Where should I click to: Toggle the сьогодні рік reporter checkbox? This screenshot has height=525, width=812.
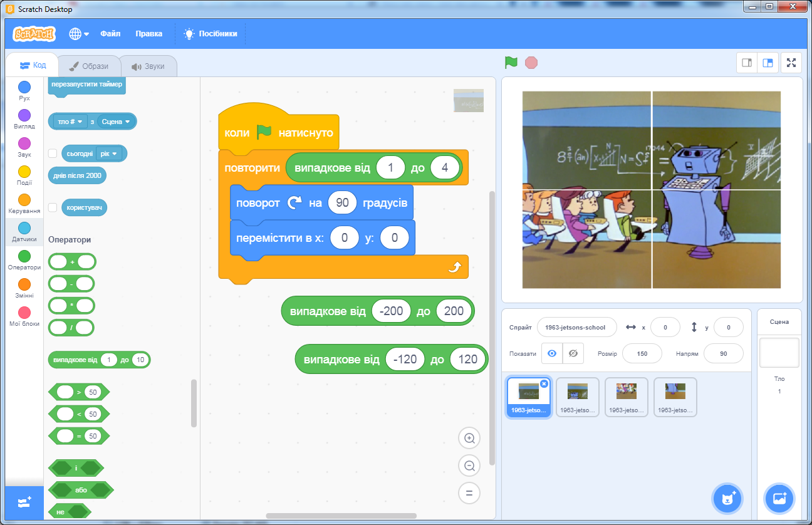click(53, 153)
